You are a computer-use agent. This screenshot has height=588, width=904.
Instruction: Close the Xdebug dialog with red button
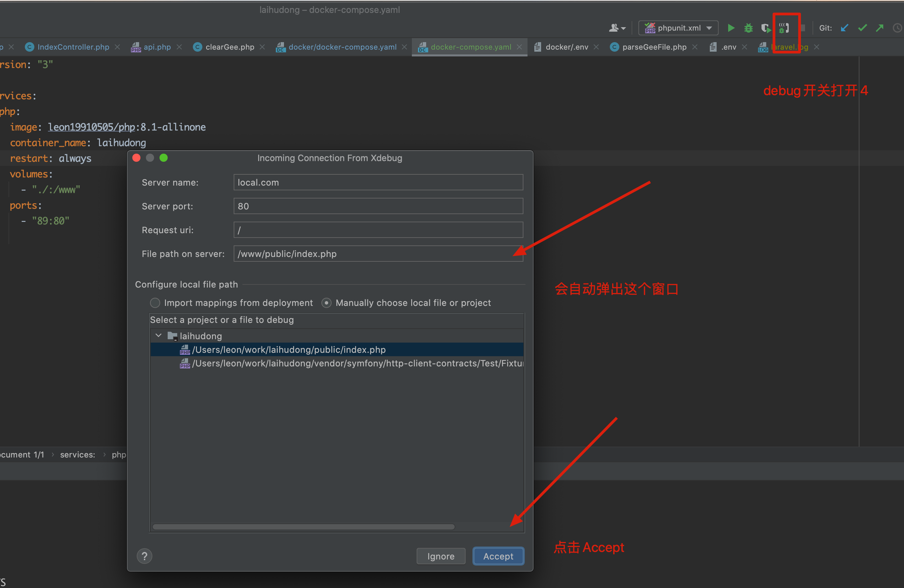(x=136, y=158)
